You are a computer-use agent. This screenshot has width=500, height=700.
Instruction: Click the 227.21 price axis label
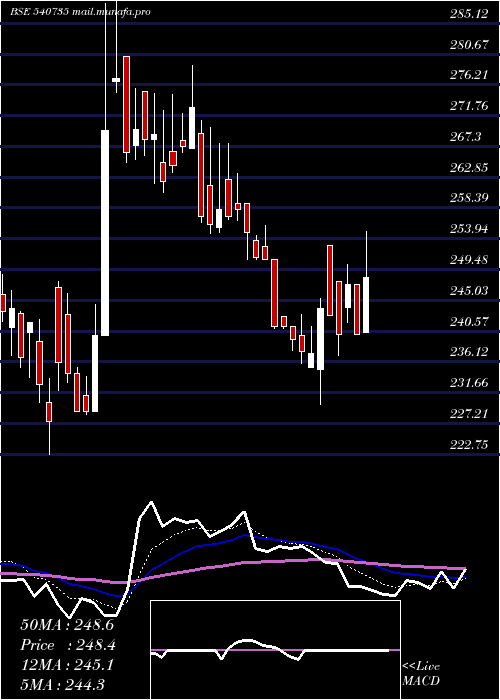pos(469,414)
